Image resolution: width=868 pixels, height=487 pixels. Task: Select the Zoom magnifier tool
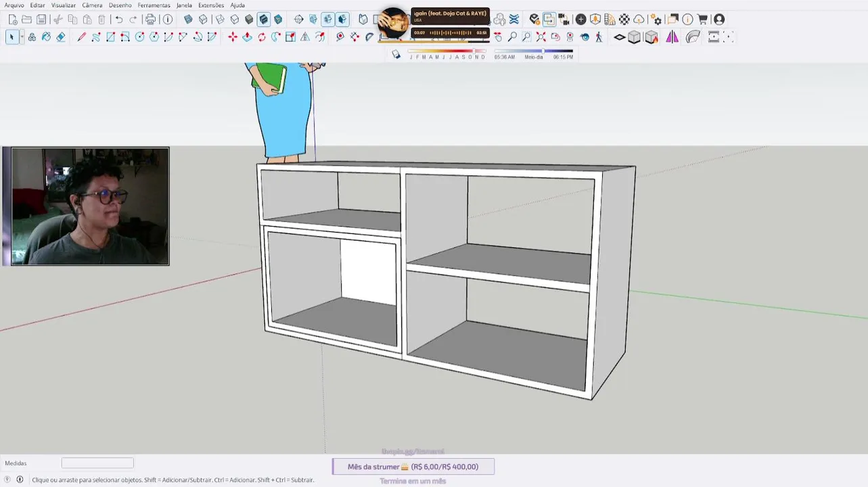point(512,37)
